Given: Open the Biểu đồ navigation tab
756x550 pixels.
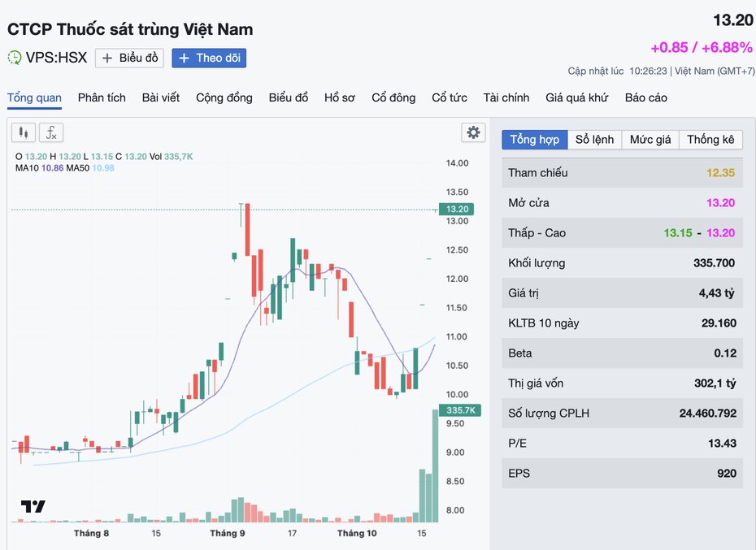Looking at the screenshot, I should pyautogui.click(x=288, y=97).
